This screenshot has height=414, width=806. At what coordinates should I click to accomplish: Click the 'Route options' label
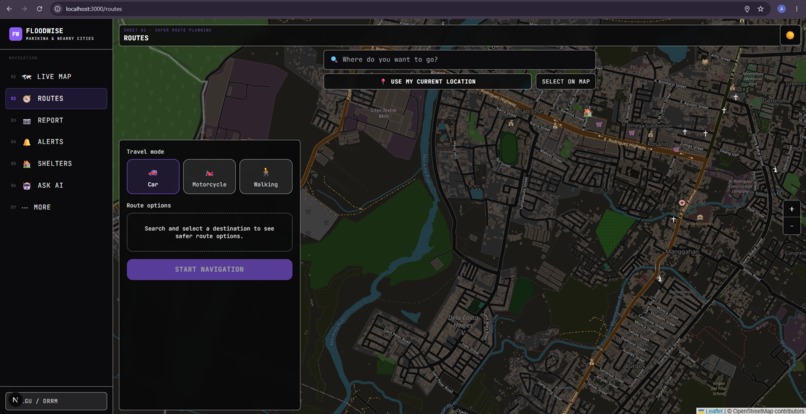click(149, 205)
